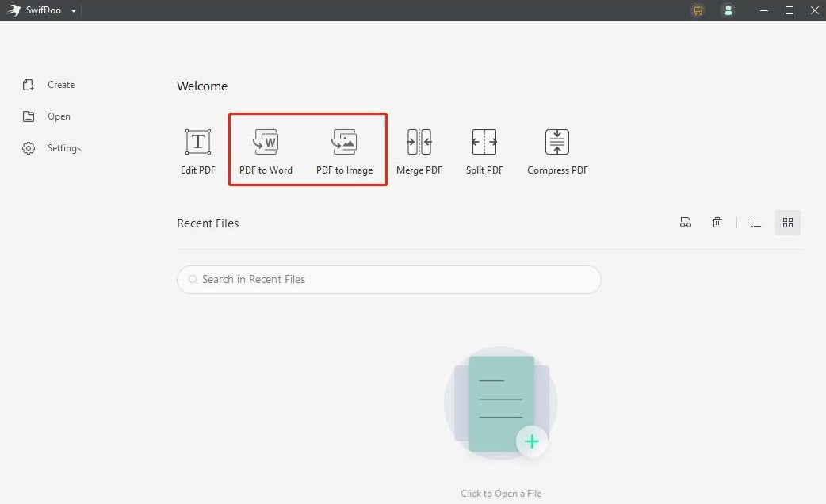Launch the PDF to Image tool

coord(345,151)
